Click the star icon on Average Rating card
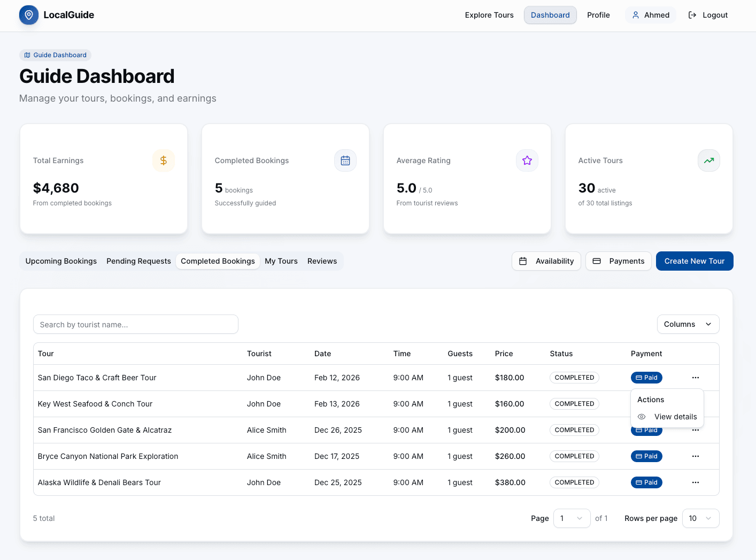This screenshot has width=756, height=560. pos(527,160)
